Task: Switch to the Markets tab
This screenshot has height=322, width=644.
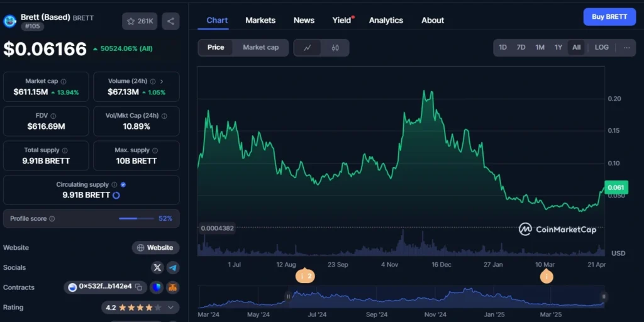Action: pos(260,20)
